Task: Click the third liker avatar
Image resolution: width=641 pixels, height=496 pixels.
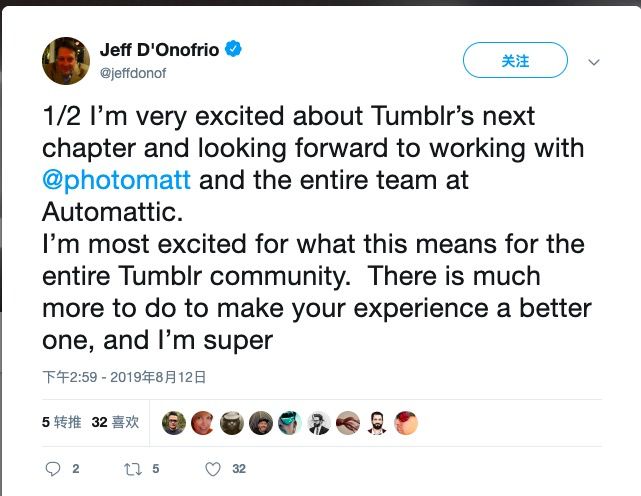Action: 232,423
